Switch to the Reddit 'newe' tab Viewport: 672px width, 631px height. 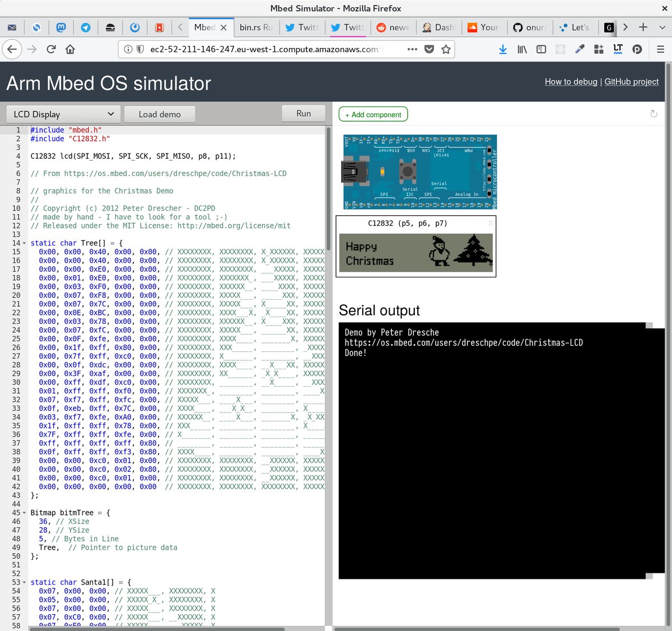394,27
